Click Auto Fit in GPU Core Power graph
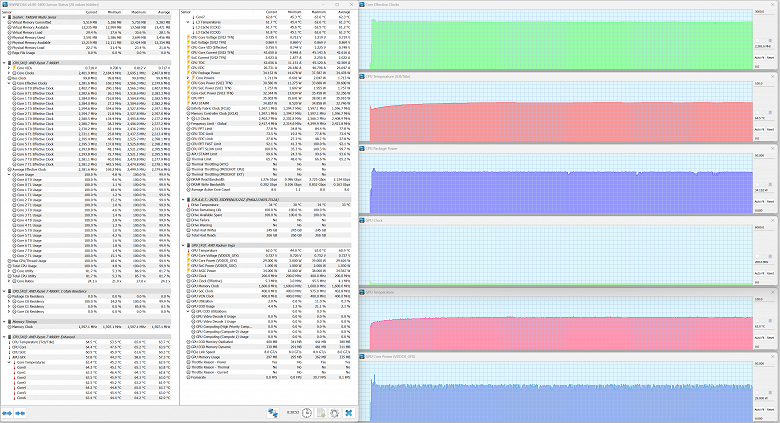The image size is (780, 423). click(759, 409)
